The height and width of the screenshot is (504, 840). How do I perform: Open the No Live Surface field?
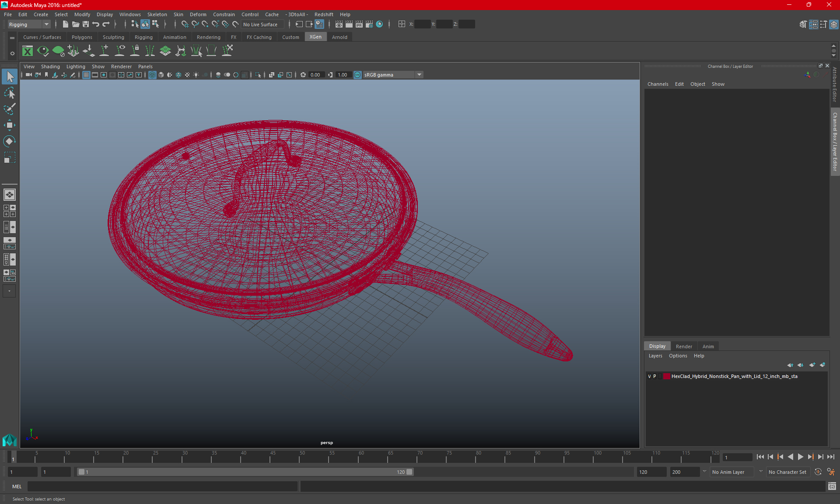(262, 24)
